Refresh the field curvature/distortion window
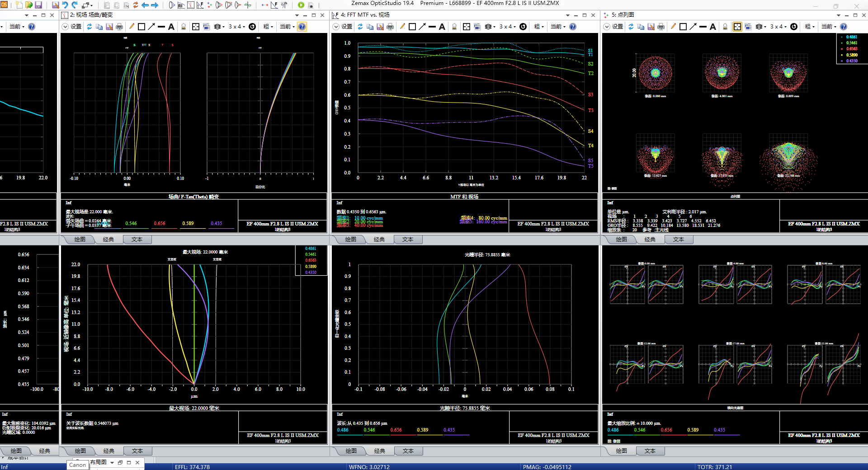Screen dimensions: 868x470 [90, 27]
